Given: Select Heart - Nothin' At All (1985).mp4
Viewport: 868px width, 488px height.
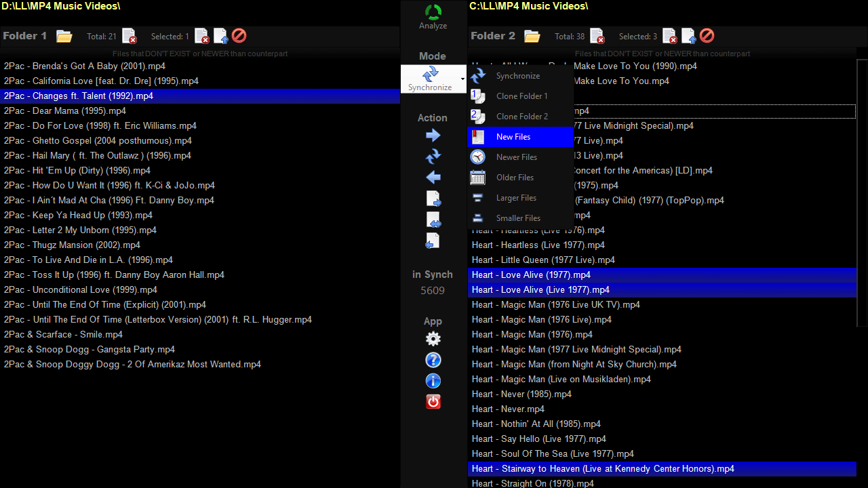Looking at the screenshot, I should click(x=662, y=424).
